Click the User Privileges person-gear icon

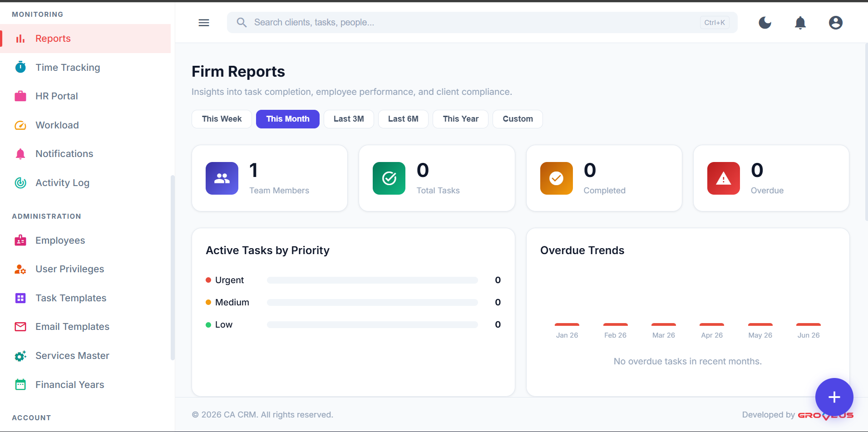point(20,269)
